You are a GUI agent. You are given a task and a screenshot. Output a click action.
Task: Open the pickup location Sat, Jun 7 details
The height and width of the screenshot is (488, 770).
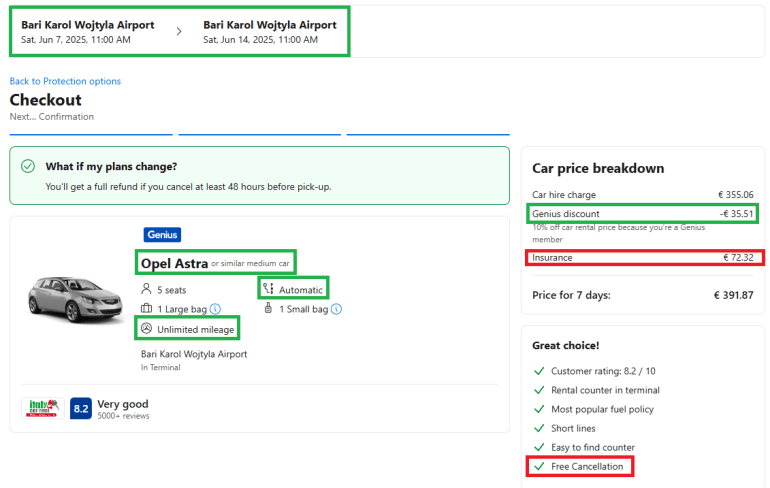point(88,31)
